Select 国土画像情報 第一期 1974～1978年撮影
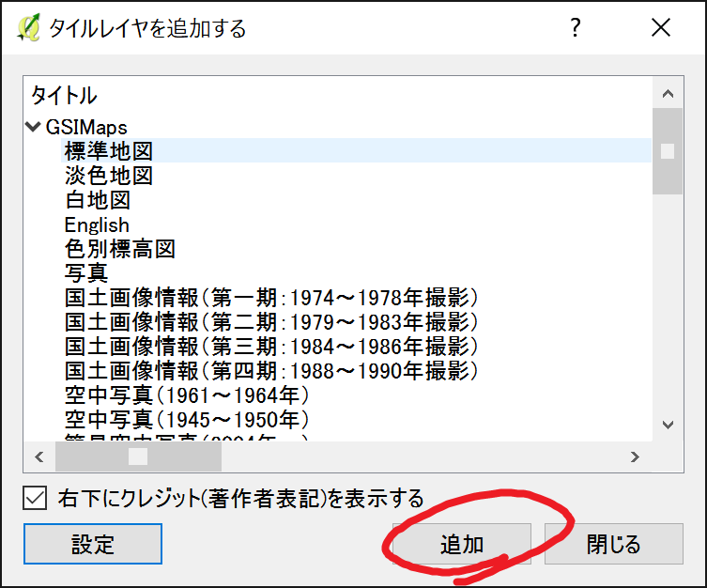Viewport: 707px width, 588px height. [271, 298]
